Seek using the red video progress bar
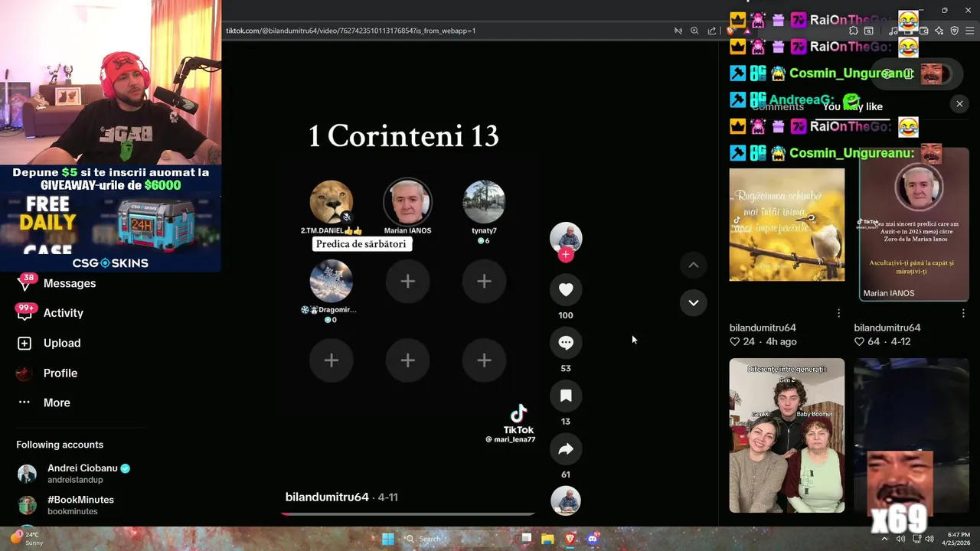Viewport: 980px width, 551px height. [408, 514]
